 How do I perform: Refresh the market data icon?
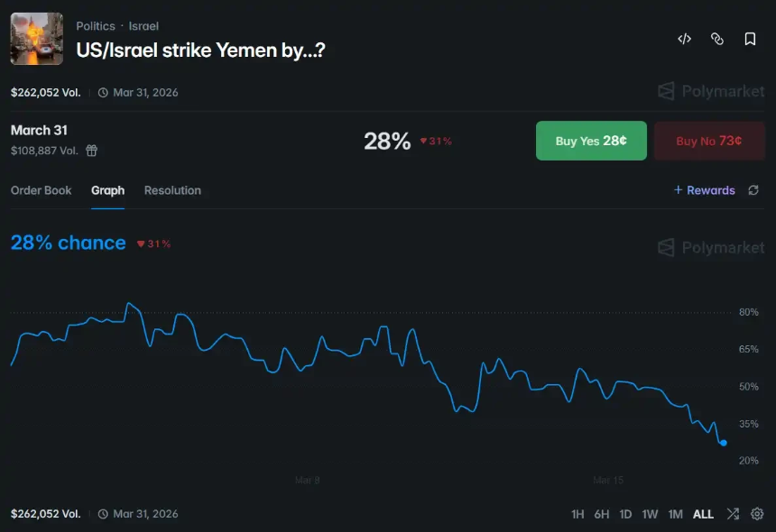pyautogui.click(x=753, y=190)
